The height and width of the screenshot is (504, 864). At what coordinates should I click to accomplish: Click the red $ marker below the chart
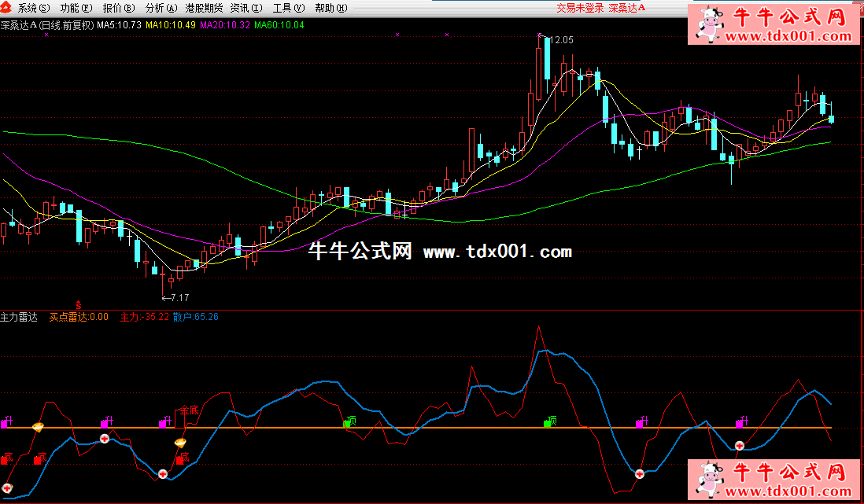[78, 303]
